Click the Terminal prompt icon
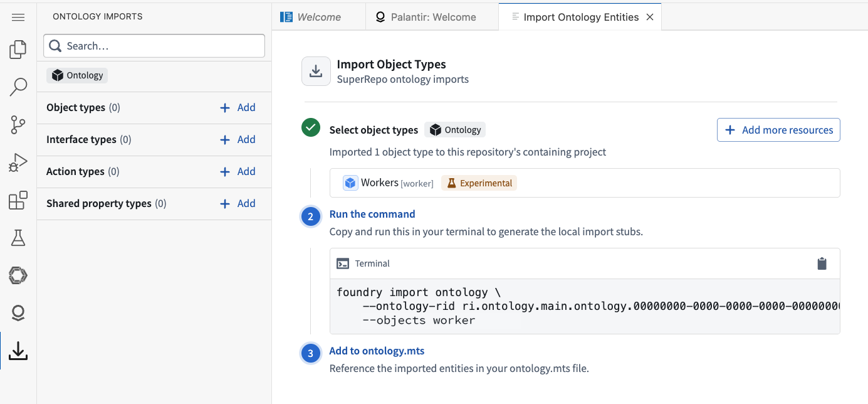Screen dimensions: 868x404 coord(343,263)
